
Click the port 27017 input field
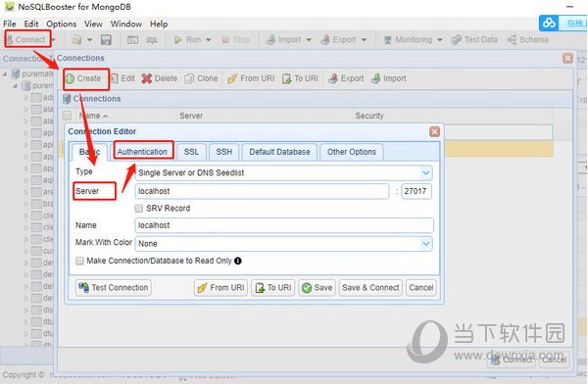(416, 191)
